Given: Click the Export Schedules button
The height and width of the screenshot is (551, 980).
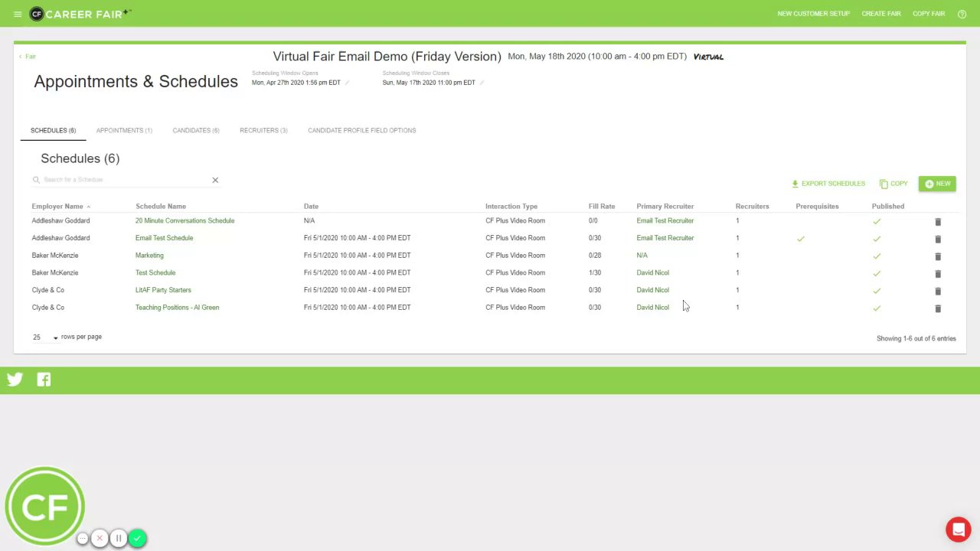Looking at the screenshot, I should click(x=828, y=184).
